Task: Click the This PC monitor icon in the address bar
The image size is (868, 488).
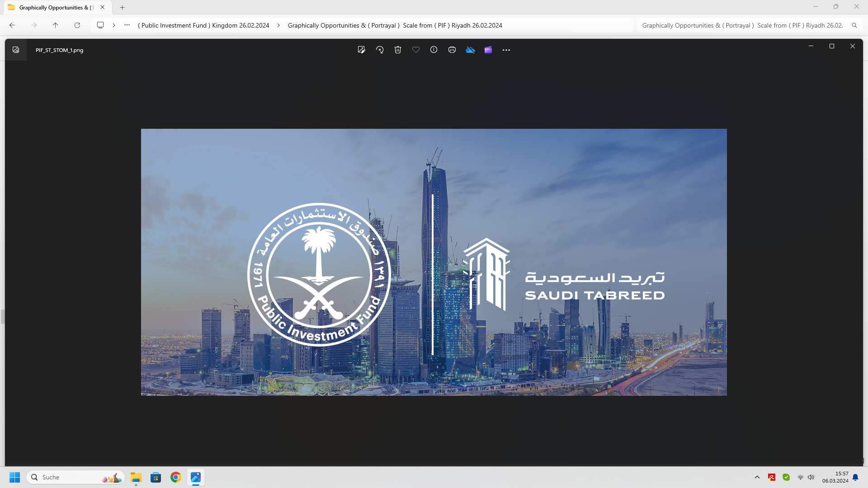Action: [x=100, y=25]
